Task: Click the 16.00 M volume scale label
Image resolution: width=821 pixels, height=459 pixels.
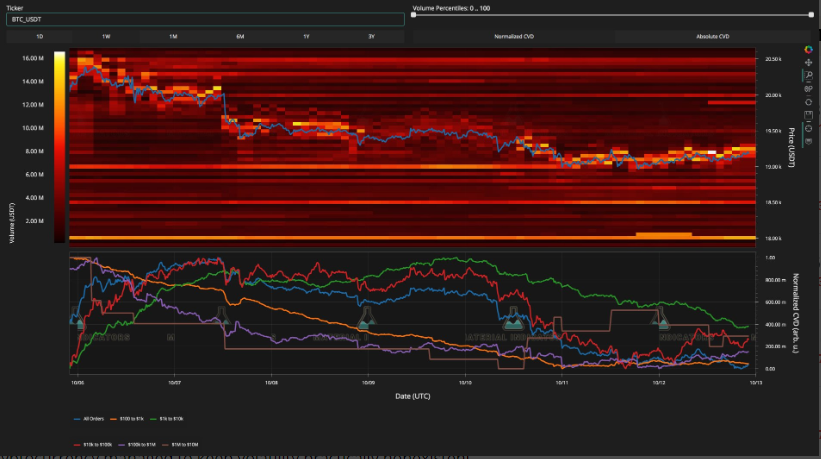Action: pos(33,59)
